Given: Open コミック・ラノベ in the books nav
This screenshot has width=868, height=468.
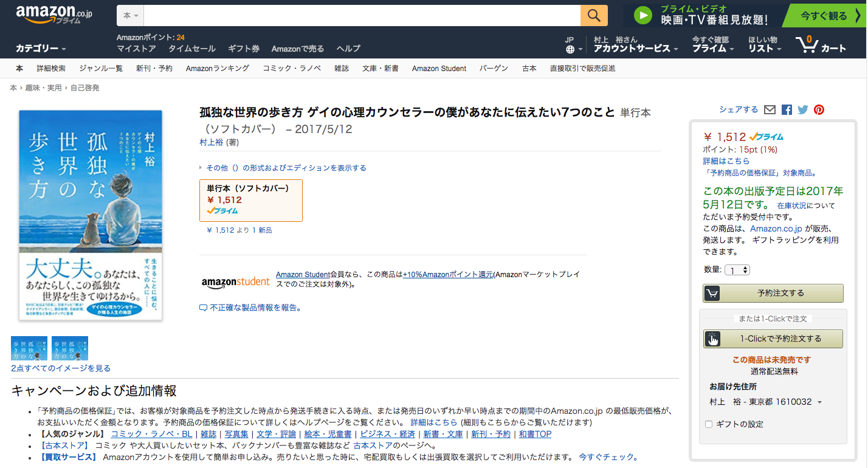Looking at the screenshot, I should click(x=292, y=69).
